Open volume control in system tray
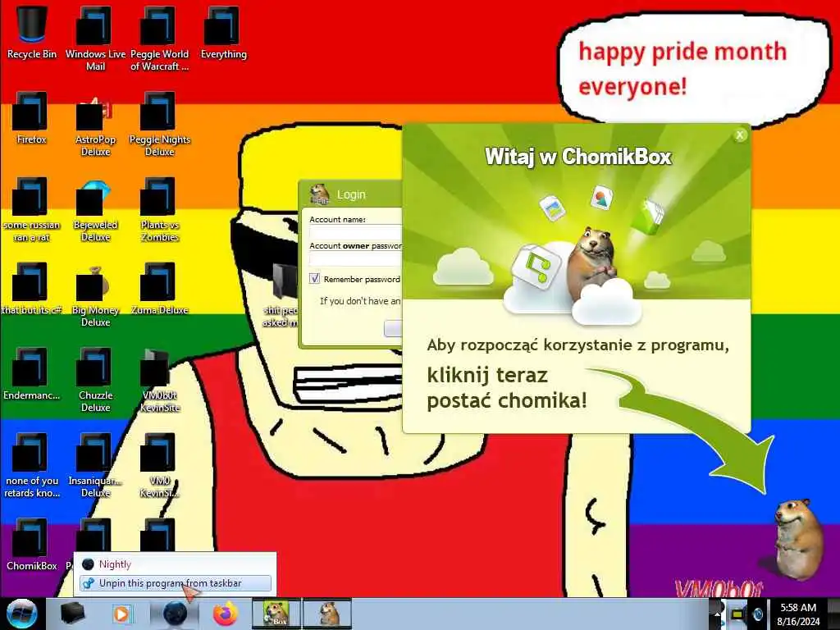 click(757, 614)
